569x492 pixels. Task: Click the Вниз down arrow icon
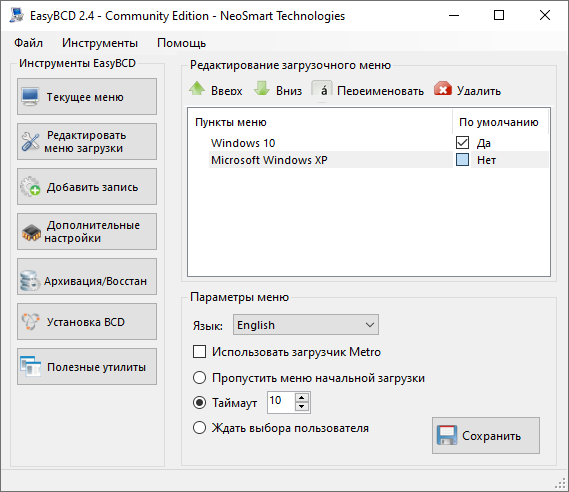(262, 89)
